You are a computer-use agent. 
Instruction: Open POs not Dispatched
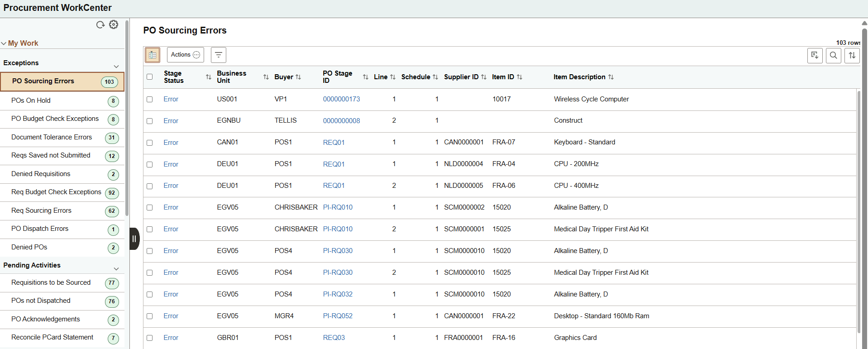coord(62,301)
